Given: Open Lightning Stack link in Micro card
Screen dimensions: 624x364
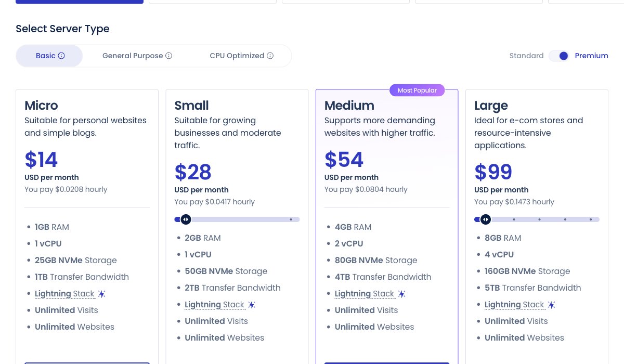Looking at the screenshot, I should 64,294.
